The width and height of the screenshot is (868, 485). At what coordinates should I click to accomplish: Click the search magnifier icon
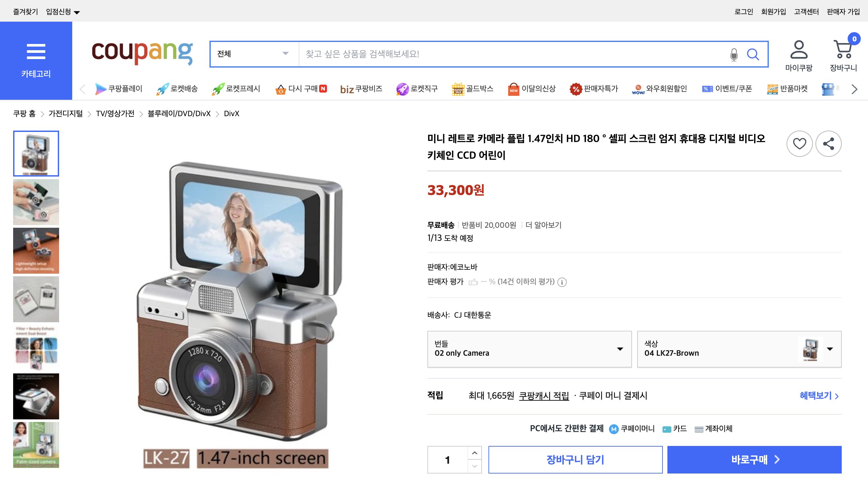pyautogui.click(x=754, y=54)
